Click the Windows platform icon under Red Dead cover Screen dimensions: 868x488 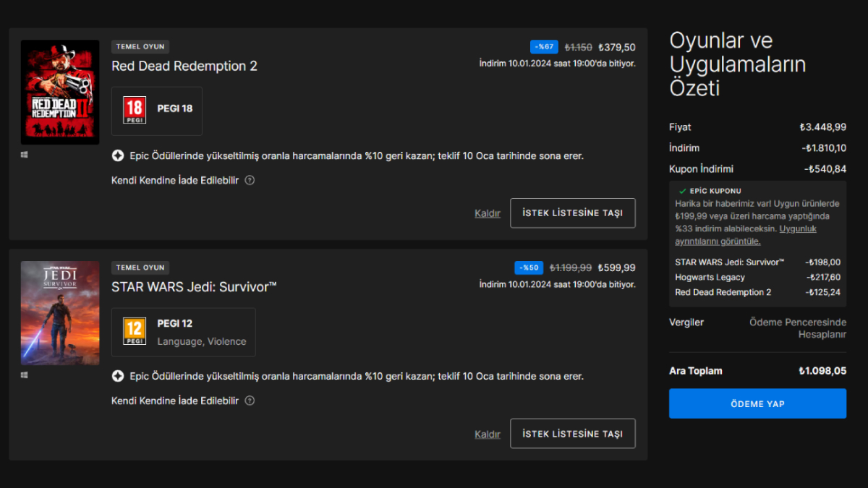[25, 155]
